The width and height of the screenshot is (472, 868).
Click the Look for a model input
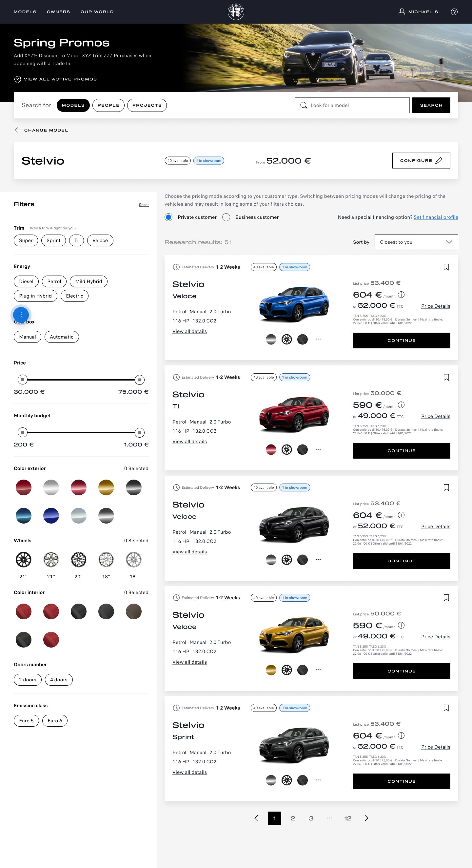tap(352, 106)
